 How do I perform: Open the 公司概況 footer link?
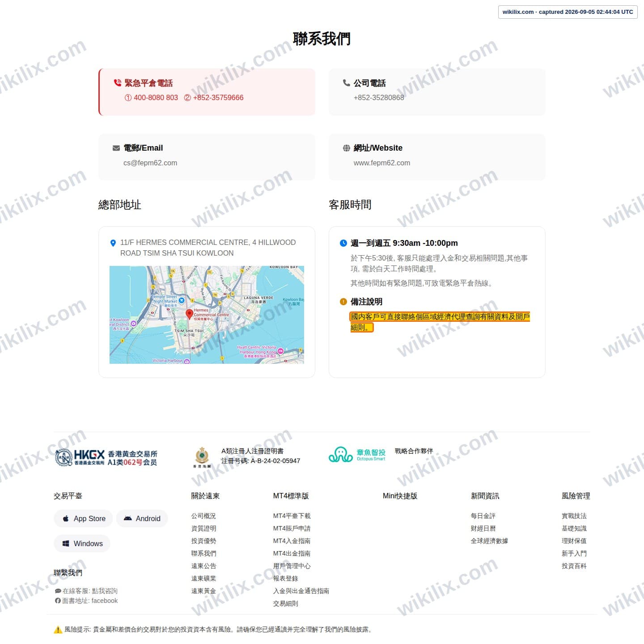point(203,516)
